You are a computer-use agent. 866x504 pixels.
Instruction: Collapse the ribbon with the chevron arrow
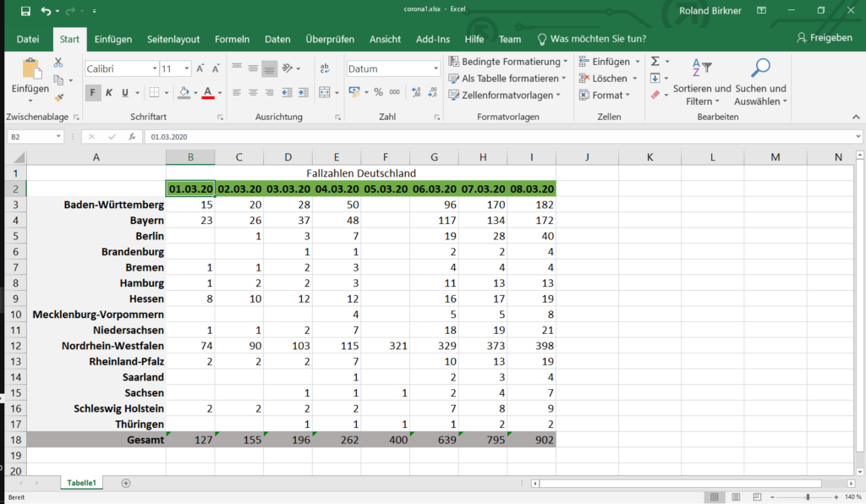click(857, 116)
